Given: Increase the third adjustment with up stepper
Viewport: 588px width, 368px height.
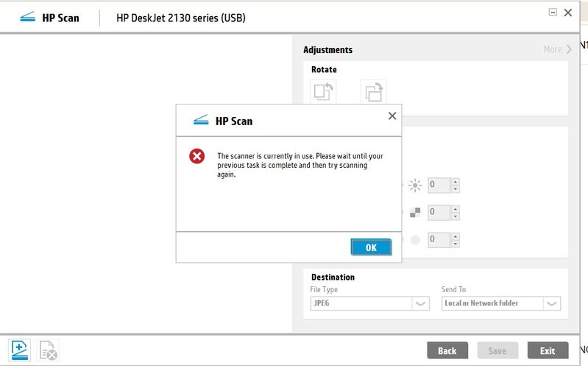Looking at the screenshot, I should point(456,236).
